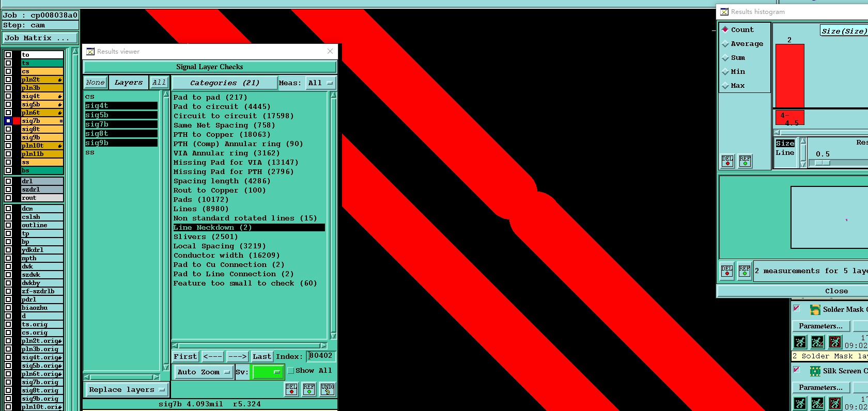The width and height of the screenshot is (868, 411).
Task: Open Job Matrix menu button
Action: click(40, 38)
